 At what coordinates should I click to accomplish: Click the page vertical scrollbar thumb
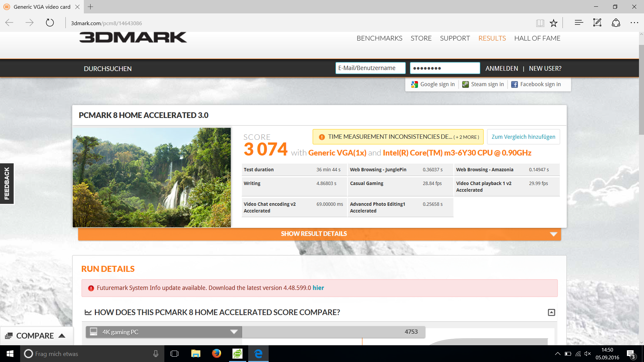[641, 90]
